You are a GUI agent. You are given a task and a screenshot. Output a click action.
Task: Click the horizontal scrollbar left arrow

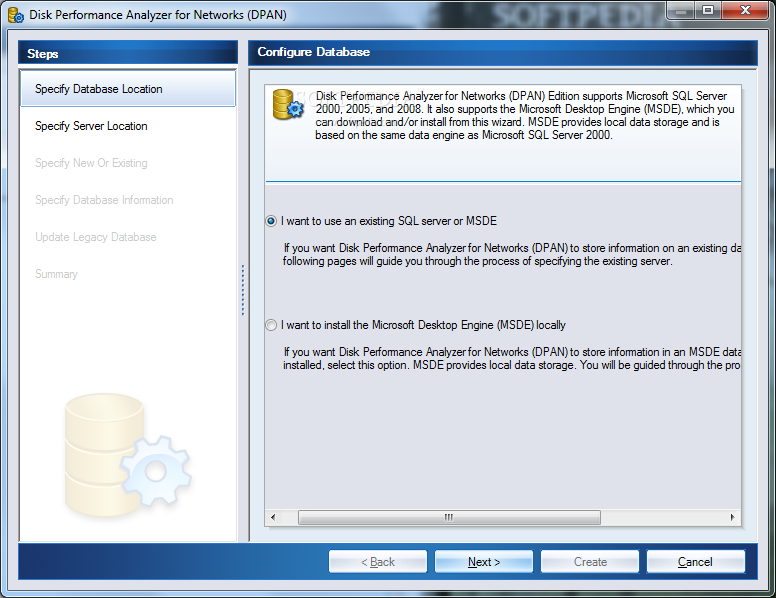[273, 517]
